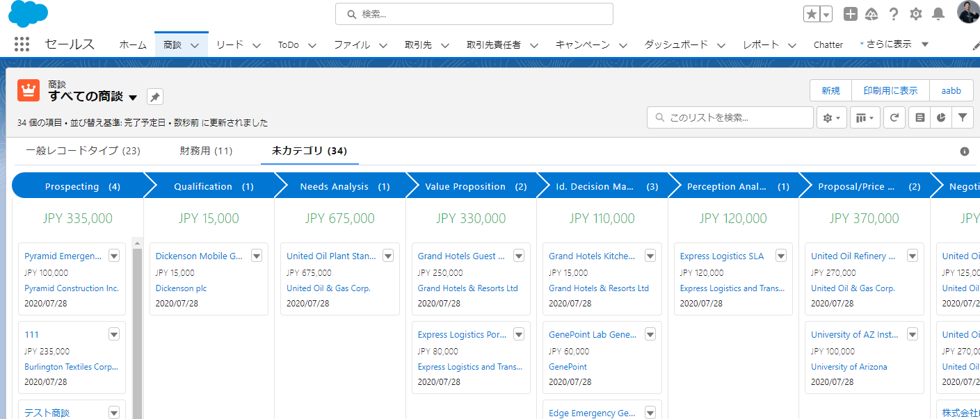980x419 pixels.
Task: Click the favorites star icon
Action: tap(812, 14)
